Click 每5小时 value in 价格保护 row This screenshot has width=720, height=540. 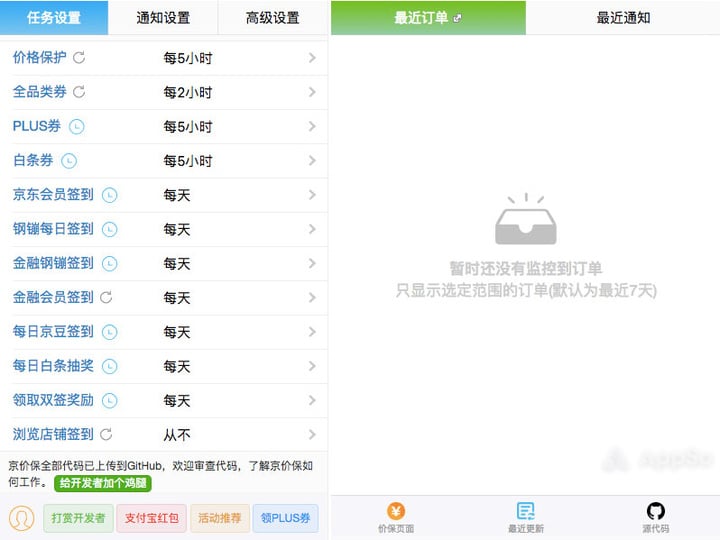(x=188, y=58)
